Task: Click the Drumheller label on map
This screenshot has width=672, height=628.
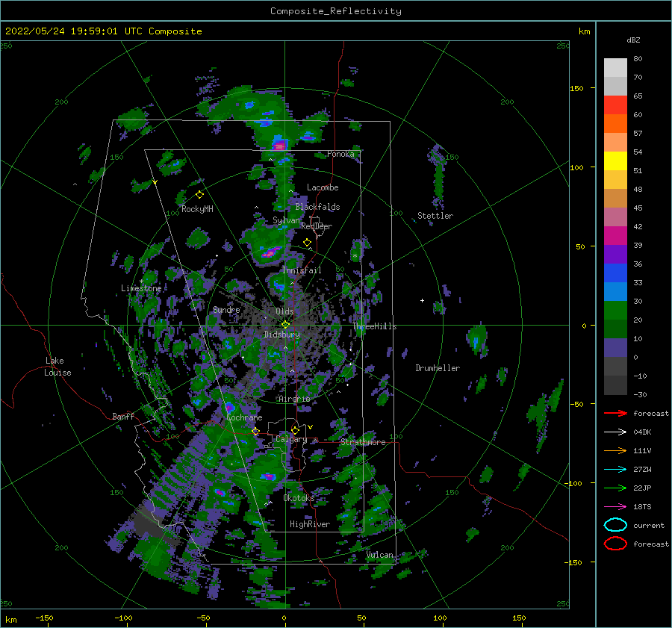Action: pyautogui.click(x=438, y=368)
